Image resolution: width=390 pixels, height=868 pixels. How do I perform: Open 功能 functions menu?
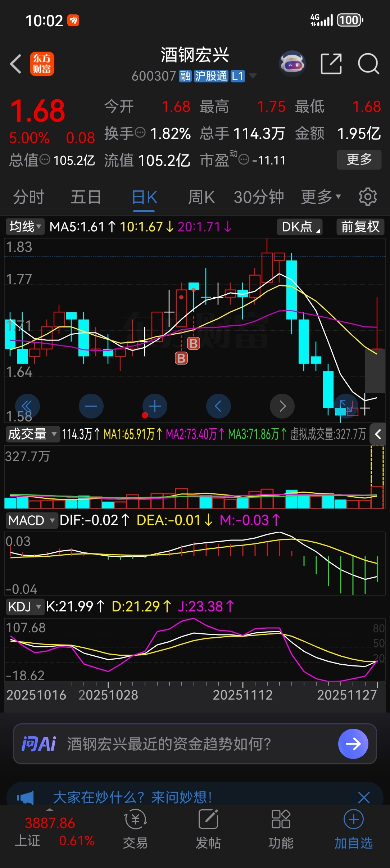(x=281, y=829)
